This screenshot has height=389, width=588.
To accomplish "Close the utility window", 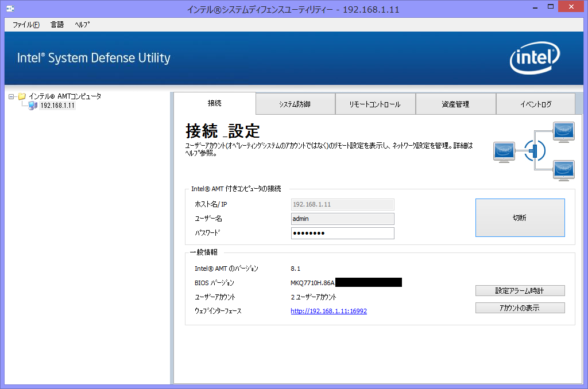I will point(571,7).
